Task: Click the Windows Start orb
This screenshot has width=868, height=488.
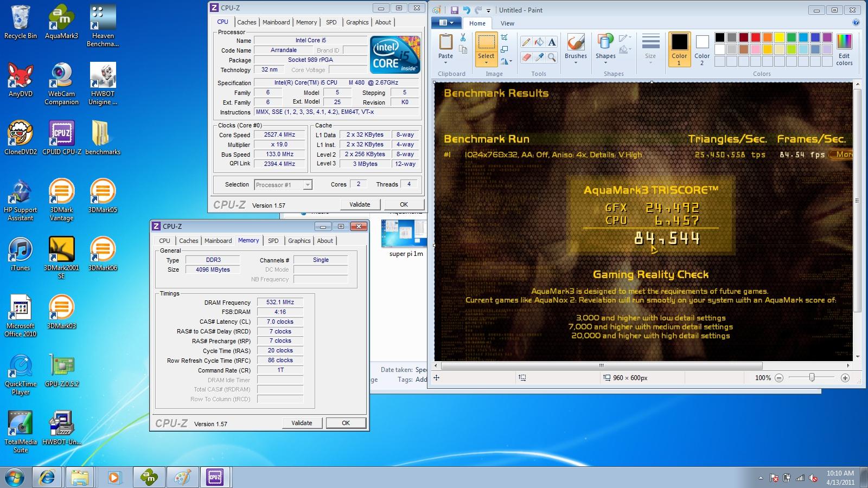Action: click(x=15, y=477)
